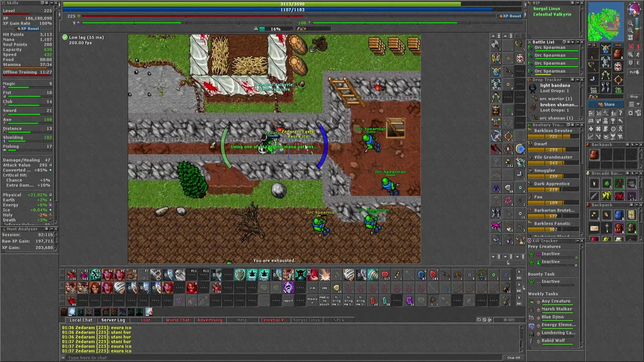Open the Loot chat tab
Image resolution: width=644 pixels, height=362 pixels.
coord(145,320)
